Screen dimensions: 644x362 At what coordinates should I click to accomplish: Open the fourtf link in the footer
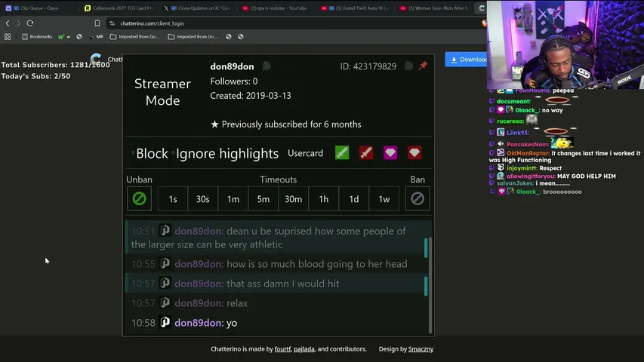(282, 349)
